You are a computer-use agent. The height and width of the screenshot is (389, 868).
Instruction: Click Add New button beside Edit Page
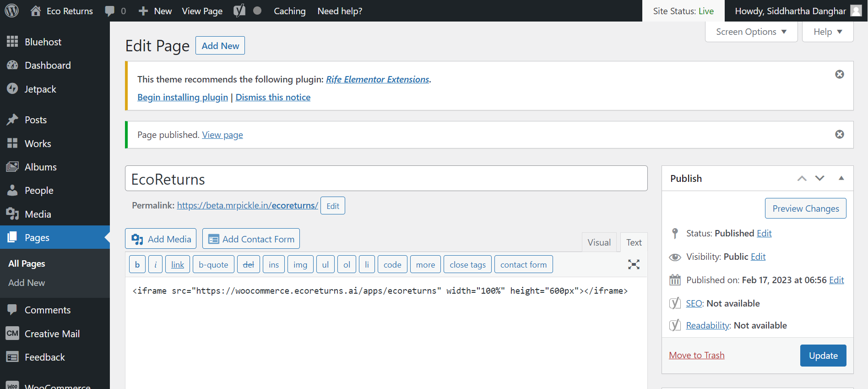[220, 45]
